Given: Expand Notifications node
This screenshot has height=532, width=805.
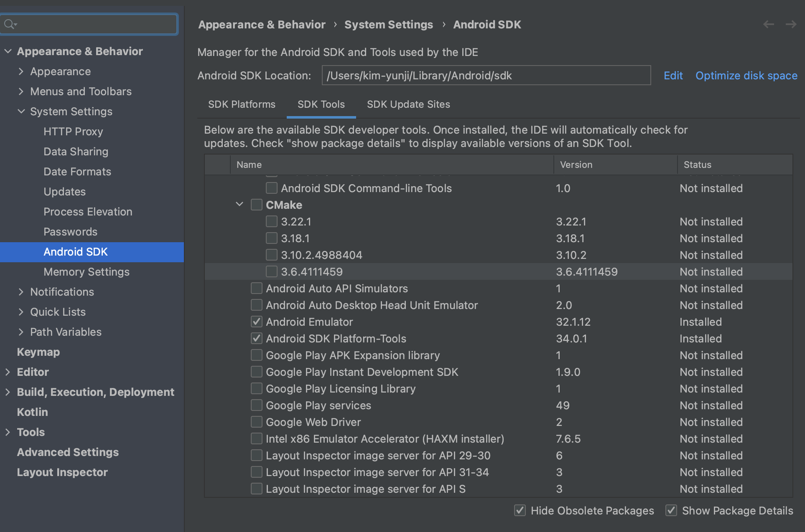Looking at the screenshot, I should point(21,292).
